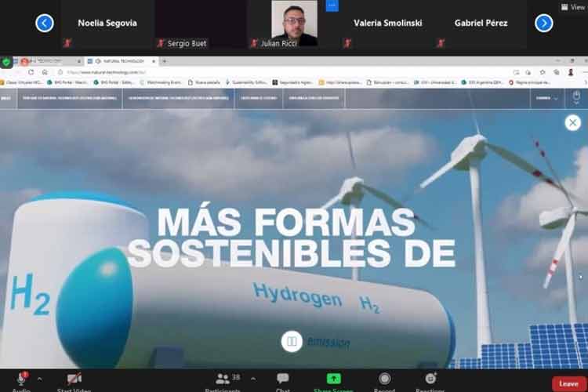Select Julian Ricci's video thumbnail

click(294, 22)
